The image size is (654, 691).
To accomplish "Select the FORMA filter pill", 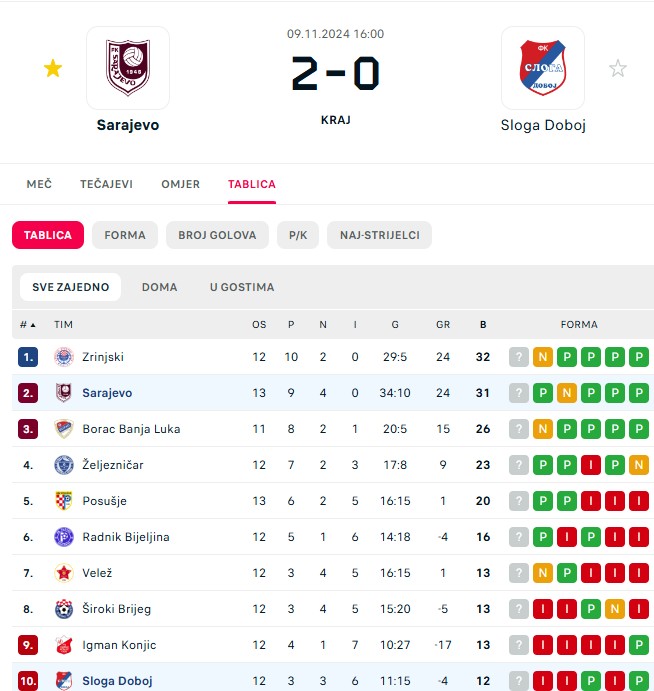I will 125,235.
